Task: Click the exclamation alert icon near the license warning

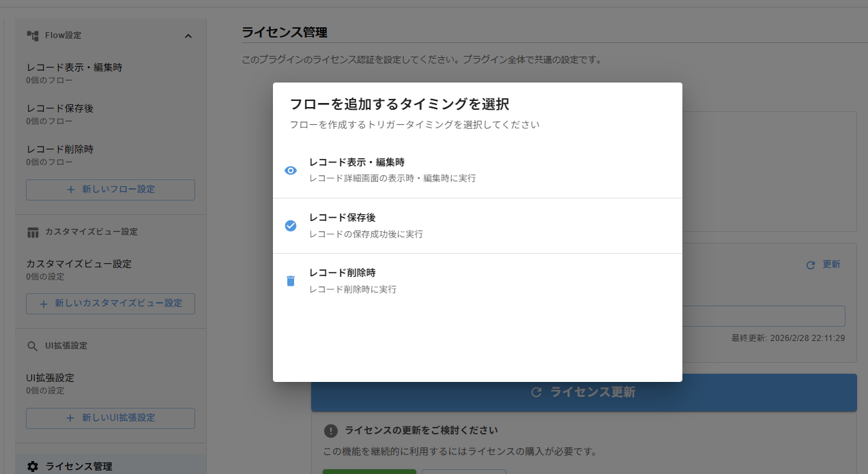Action: point(331,430)
